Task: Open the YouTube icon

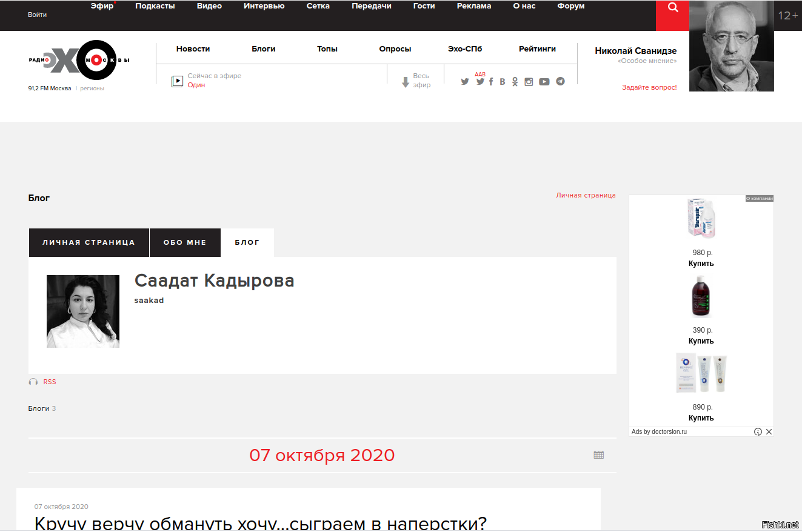Action: coord(544,82)
